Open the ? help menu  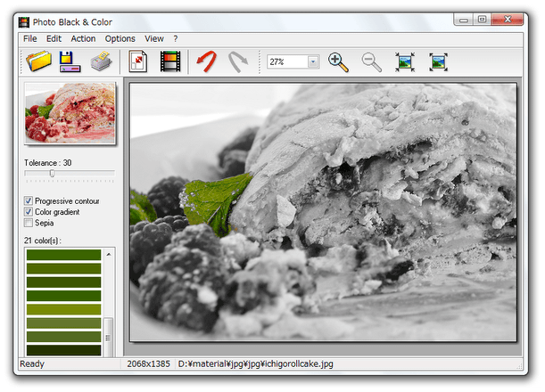click(x=176, y=38)
